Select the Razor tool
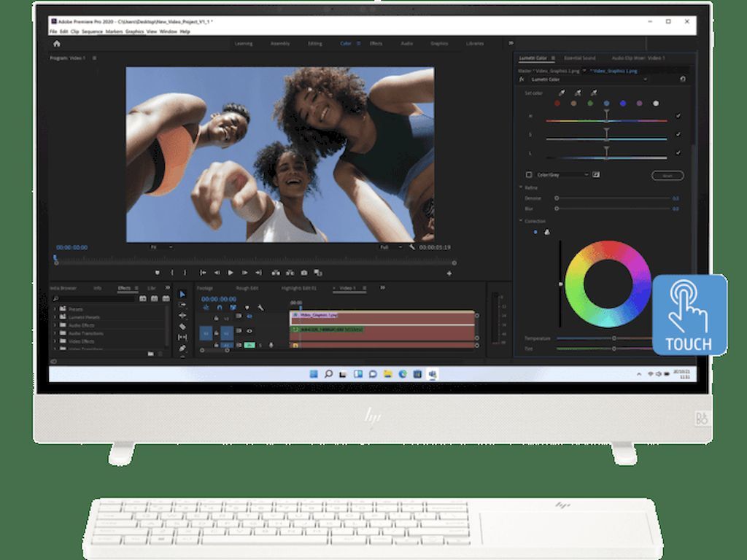 pos(182,326)
